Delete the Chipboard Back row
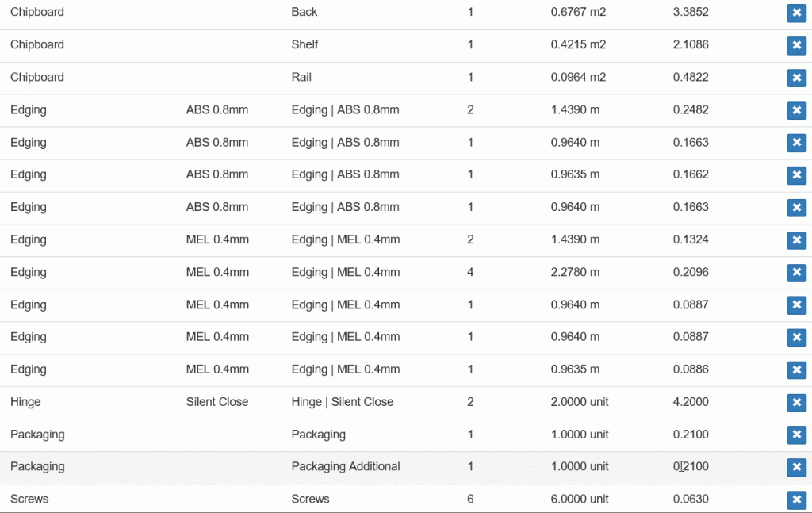The height and width of the screenshot is (513, 812). [796, 13]
